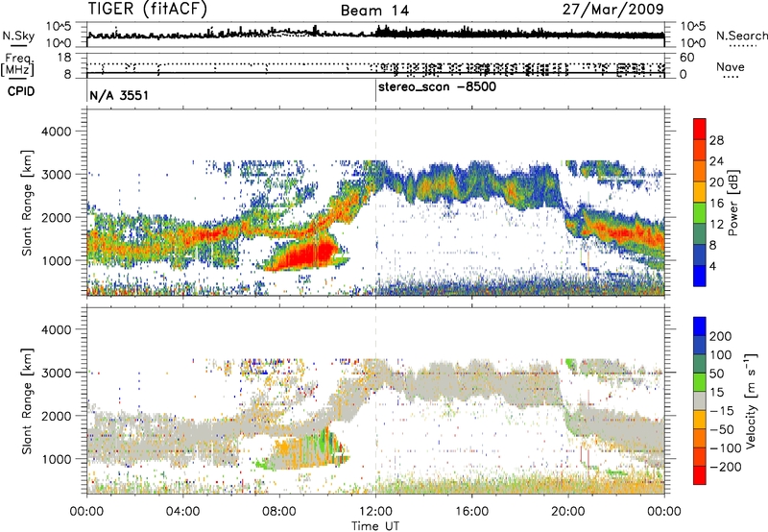Click the velocity scale value 200
The width and height of the screenshot is (768, 532).
(x=721, y=336)
